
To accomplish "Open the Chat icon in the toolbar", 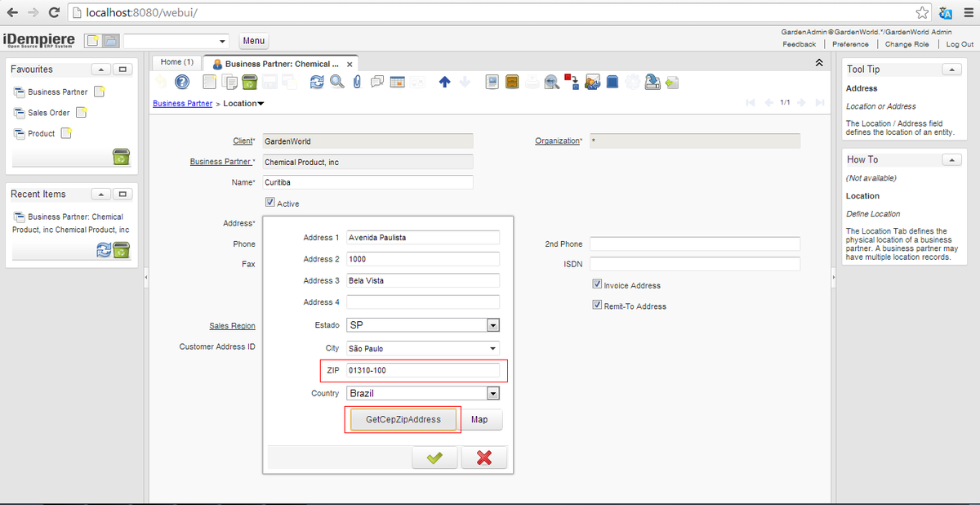I will pos(377,82).
